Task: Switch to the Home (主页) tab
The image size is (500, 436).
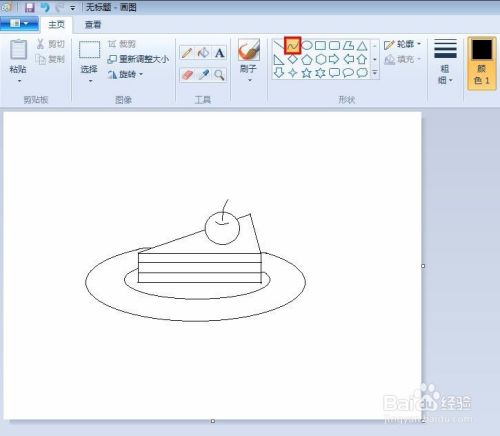Action: coord(56,24)
